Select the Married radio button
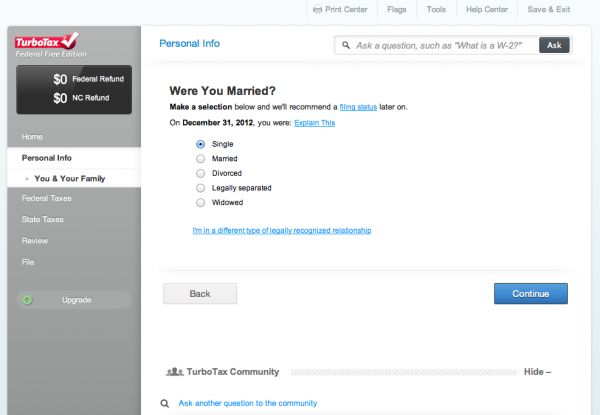600x415 pixels. point(201,159)
